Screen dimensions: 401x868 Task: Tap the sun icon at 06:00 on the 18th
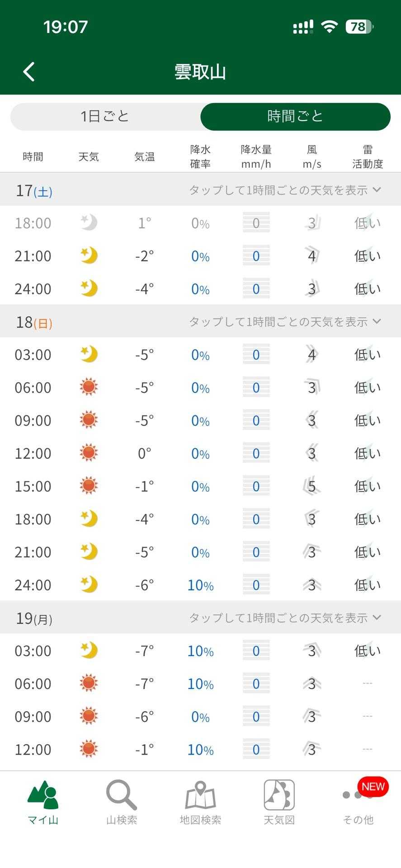point(89,387)
